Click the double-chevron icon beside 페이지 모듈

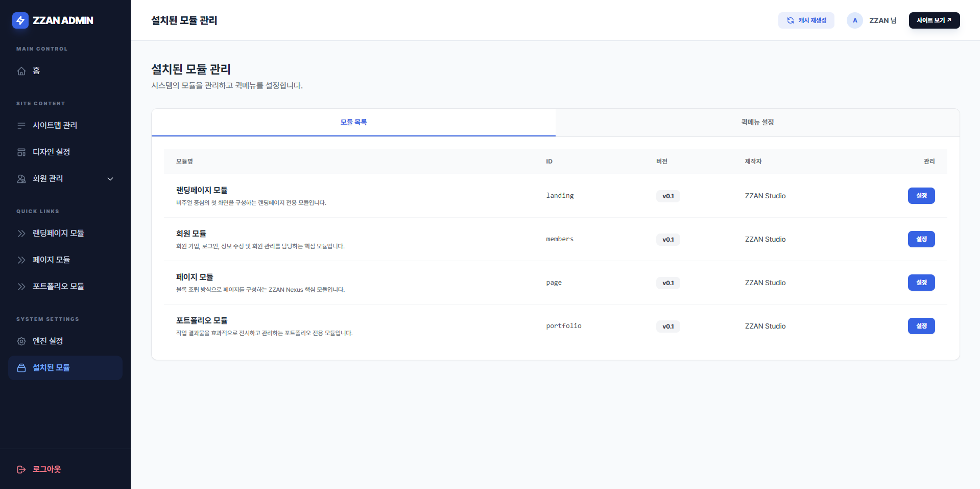[21, 260]
